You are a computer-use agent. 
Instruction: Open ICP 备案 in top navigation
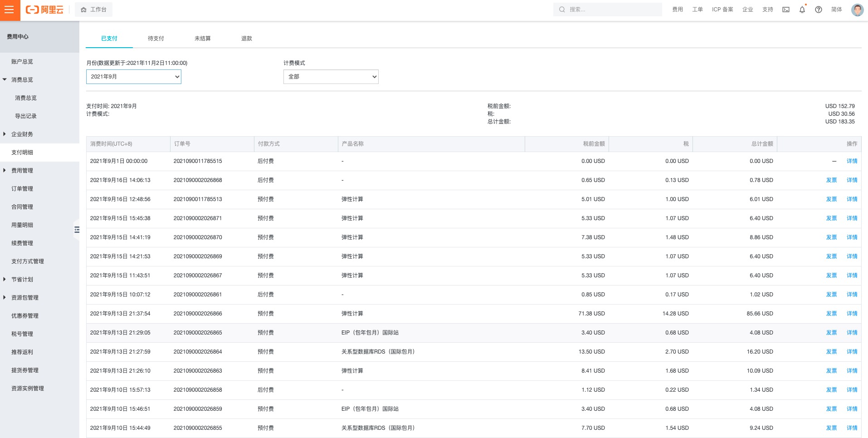click(722, 10)
